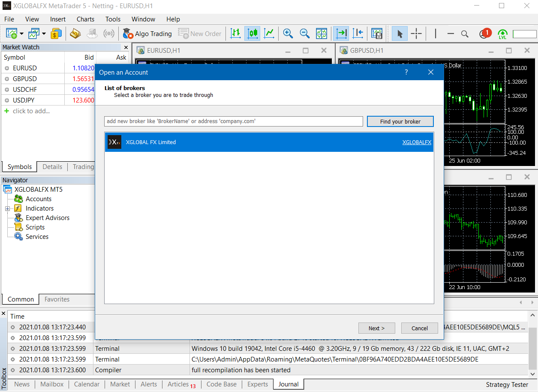This screenshot has width=538, height=392.
Task: Open the chart templates icon
Action: [x=377, y=33]
